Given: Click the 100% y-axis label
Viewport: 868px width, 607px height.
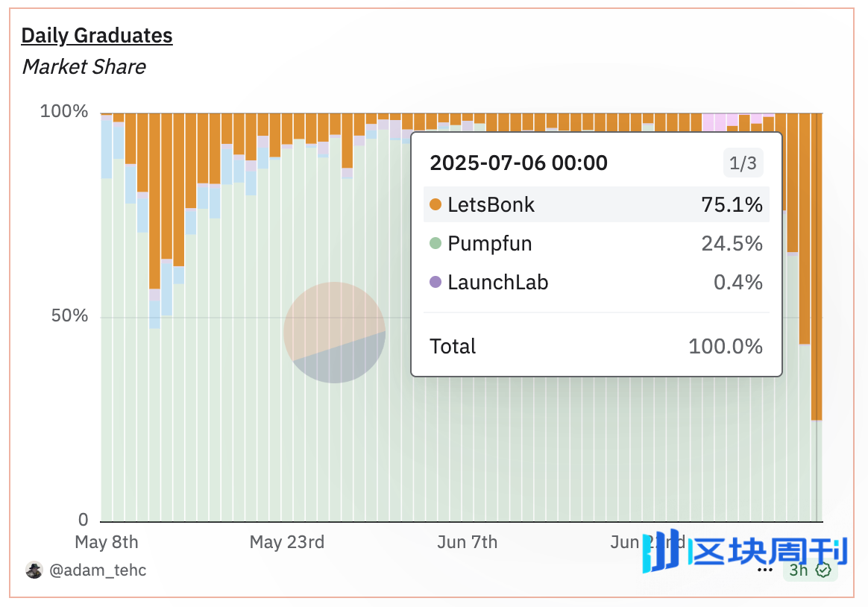Looking at the screenshot, I should click(63, 111).
